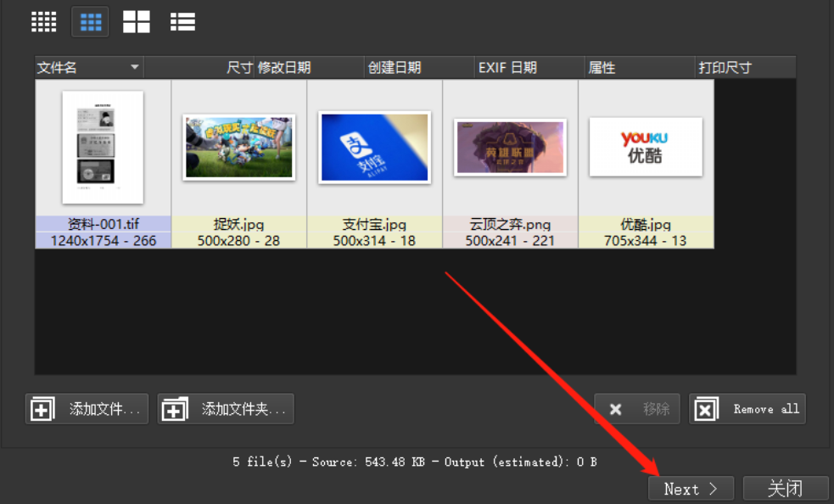The width and height of the screenshot is (834, 504).
Task: Switch to details list view
Action: (x=182, y=22)
